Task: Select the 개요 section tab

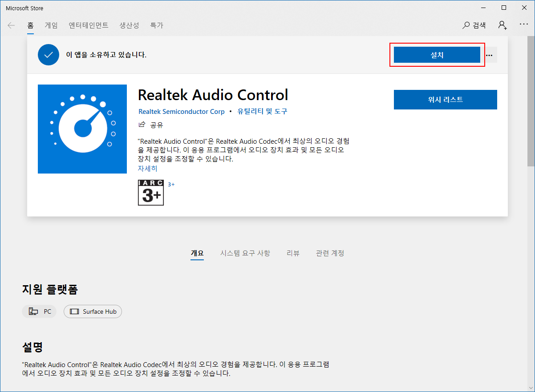Action: click(x=197, y=253)
